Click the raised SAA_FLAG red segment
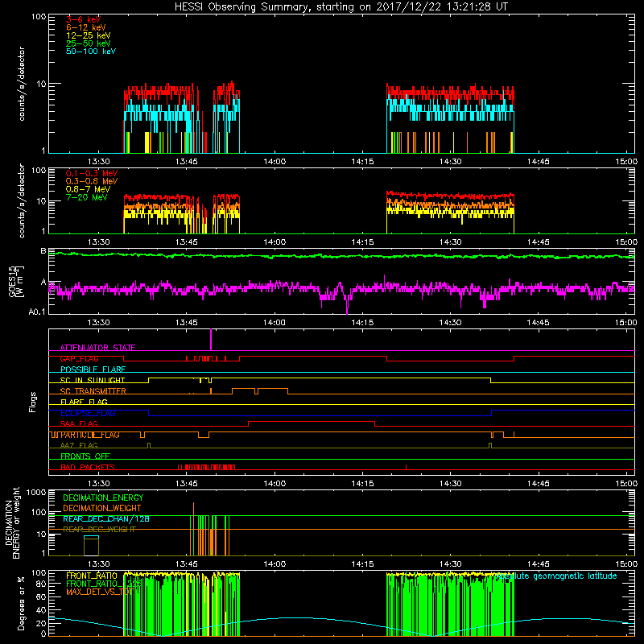Image resolution: width=644 pixels, height=644 pixels. [312, 421]
